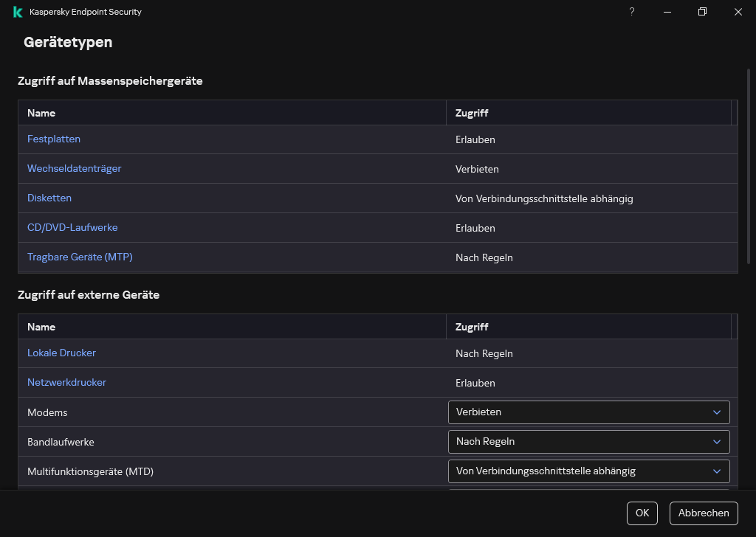This screenshot has width=756, height=537.
Task: Restore down the window
Action: 703,12
